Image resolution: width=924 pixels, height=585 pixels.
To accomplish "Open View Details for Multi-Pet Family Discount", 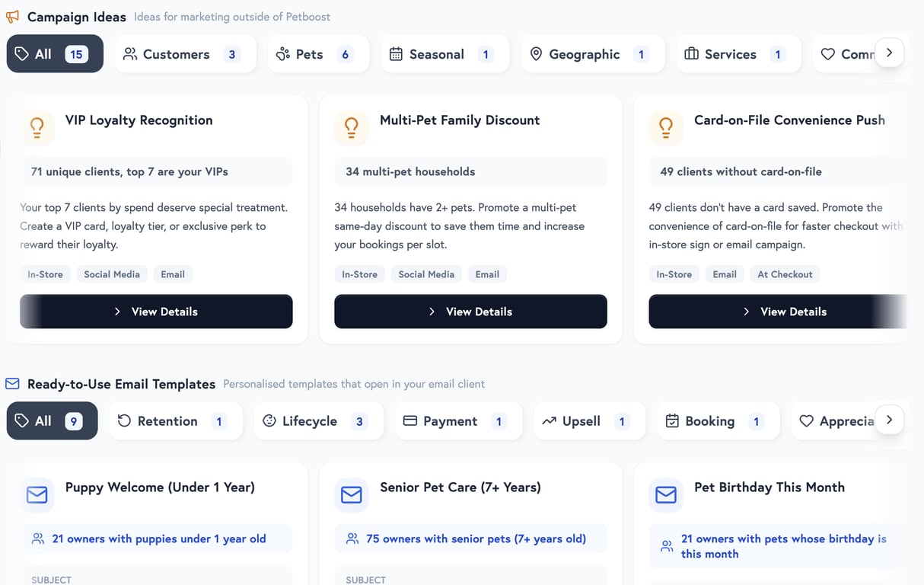I will click(470, 312).
